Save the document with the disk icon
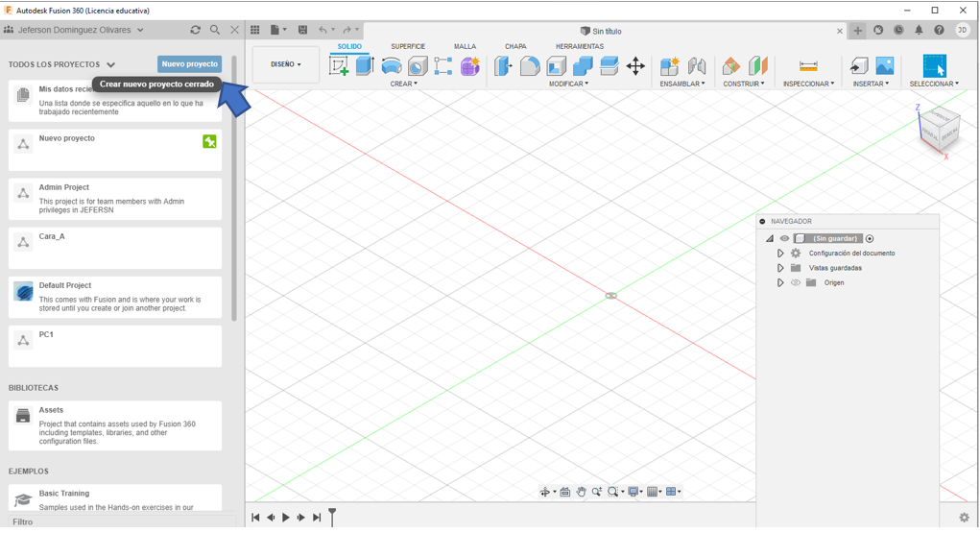 pos(302,30)
